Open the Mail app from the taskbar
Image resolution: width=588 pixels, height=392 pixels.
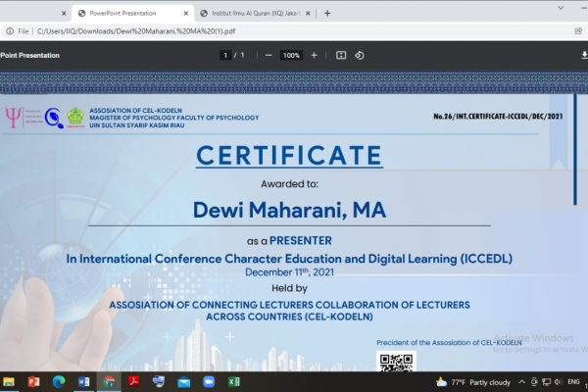(184, 382)
